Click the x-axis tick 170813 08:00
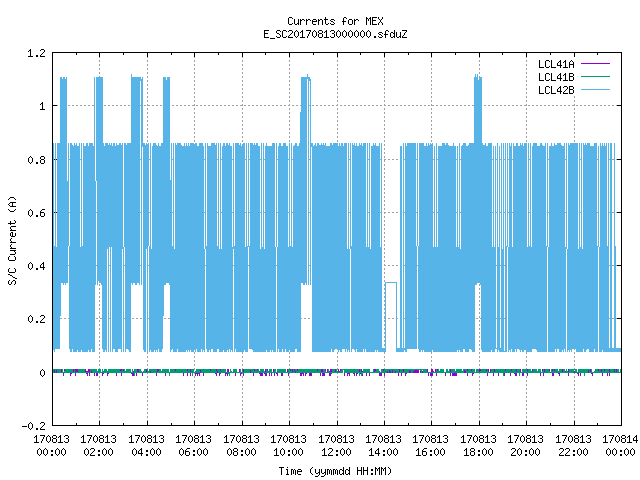The width and height of the screenshot is (640, 480). (x=241, y=446)
